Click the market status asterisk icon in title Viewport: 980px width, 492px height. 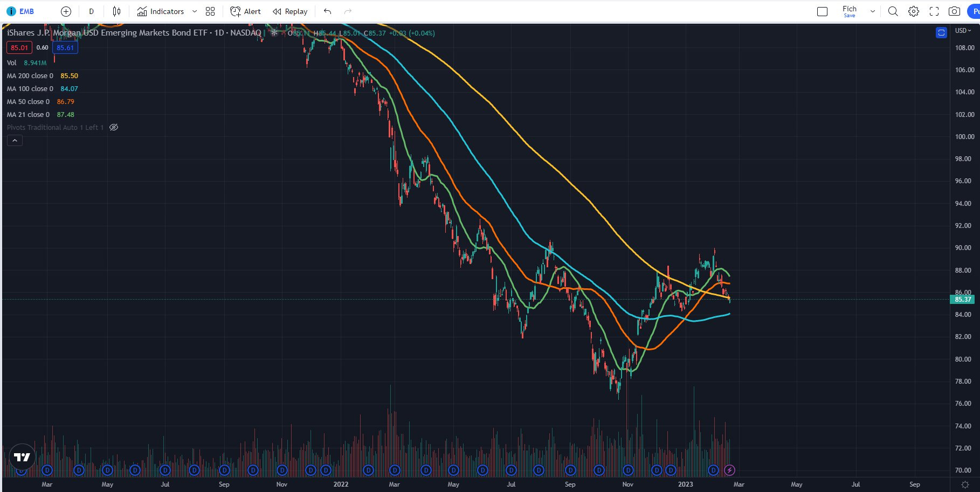[x=274, y=33]
